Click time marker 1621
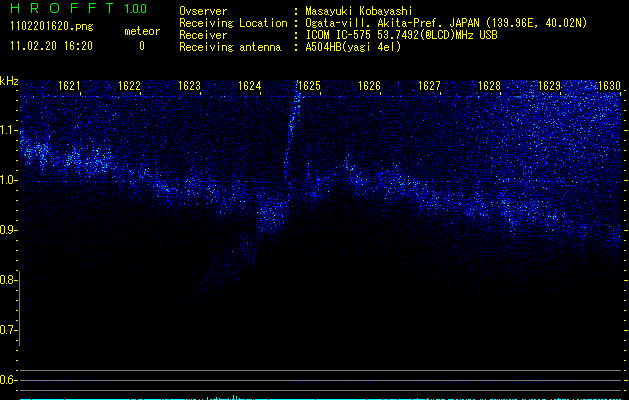 [x=69, y=85]
